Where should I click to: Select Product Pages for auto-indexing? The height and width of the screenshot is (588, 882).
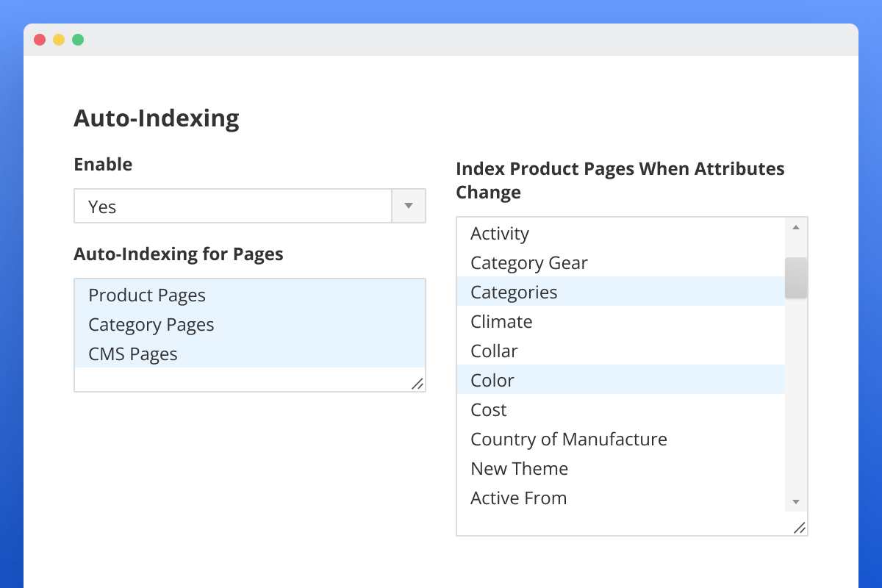[146, 295]
